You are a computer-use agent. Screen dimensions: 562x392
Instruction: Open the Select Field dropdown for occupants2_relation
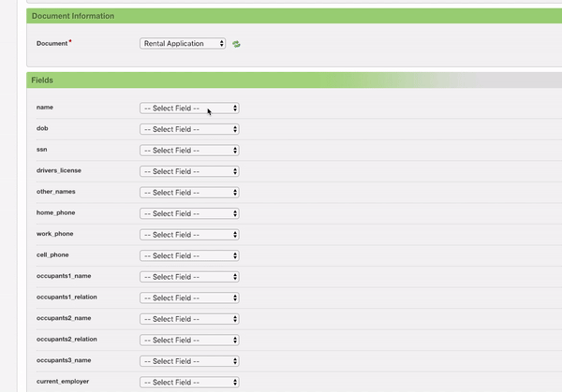[x=189, y=341]
